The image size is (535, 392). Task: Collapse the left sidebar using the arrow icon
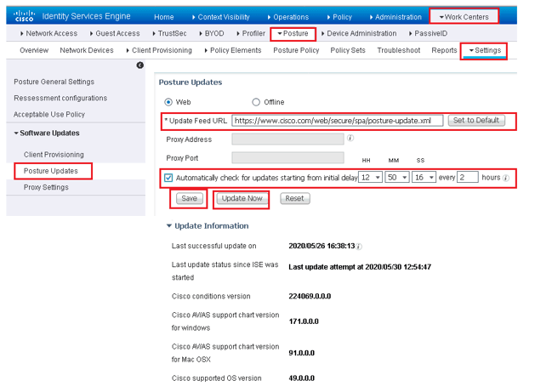point(140,66)
